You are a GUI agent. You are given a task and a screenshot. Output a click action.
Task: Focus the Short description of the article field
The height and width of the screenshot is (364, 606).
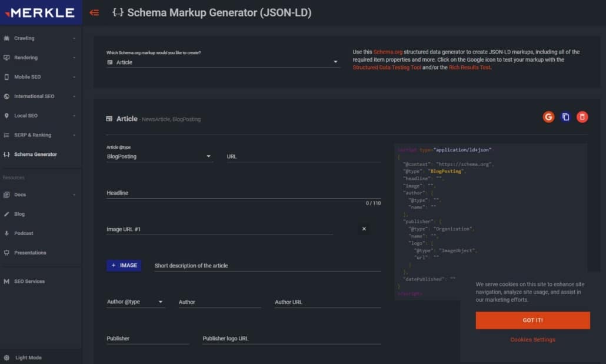tap(268, 265)
